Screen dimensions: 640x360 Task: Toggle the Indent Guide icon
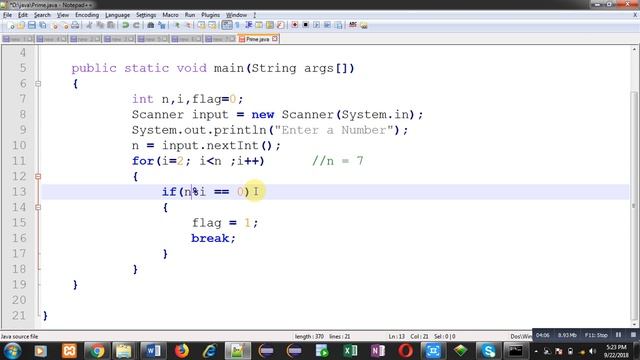pyautogui.click(x=248, y=25)
